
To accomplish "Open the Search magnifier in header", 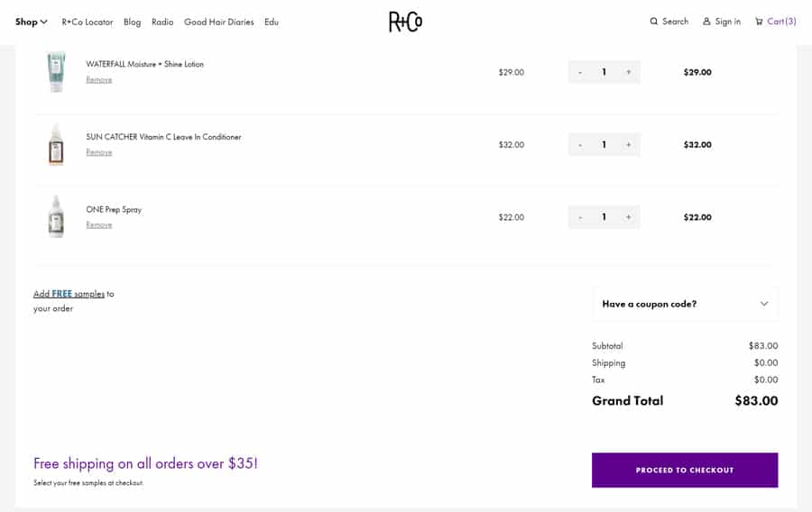I will (654, 22).
